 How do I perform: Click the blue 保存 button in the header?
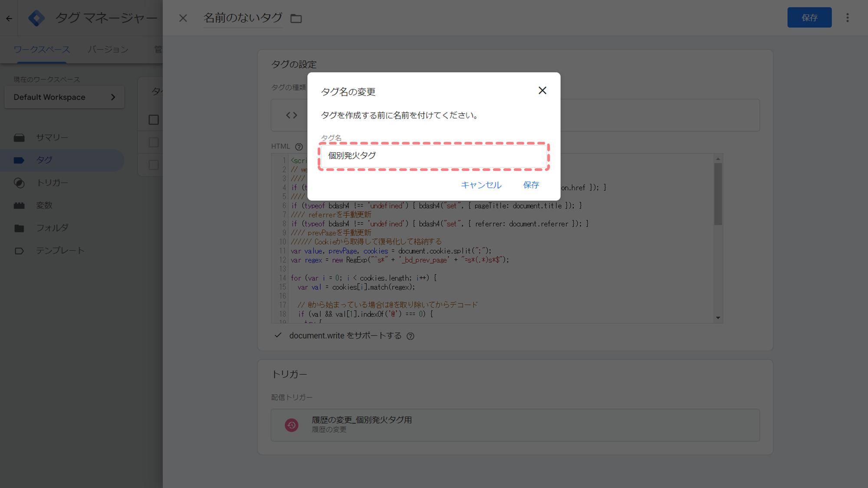point(809,17)
